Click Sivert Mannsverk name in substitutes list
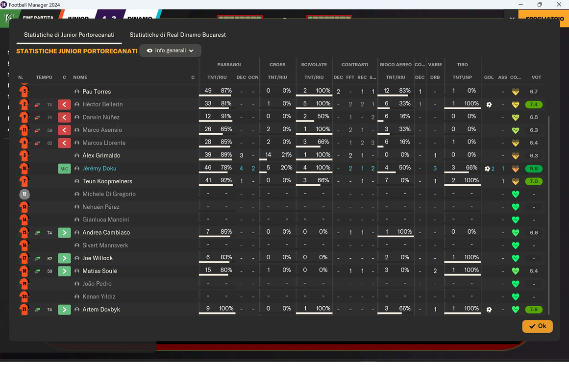This screenshot has height=392, width=569. click(105, 245)
